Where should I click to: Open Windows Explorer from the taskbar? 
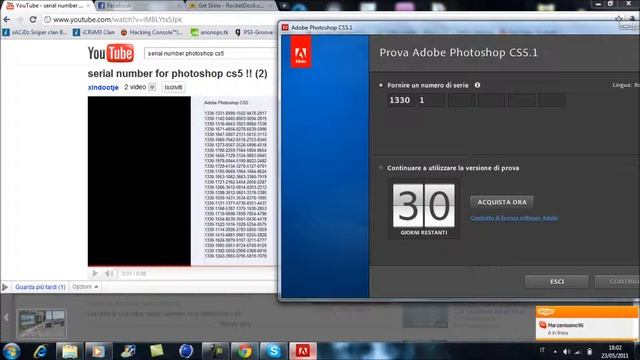[x=69, y=351]
